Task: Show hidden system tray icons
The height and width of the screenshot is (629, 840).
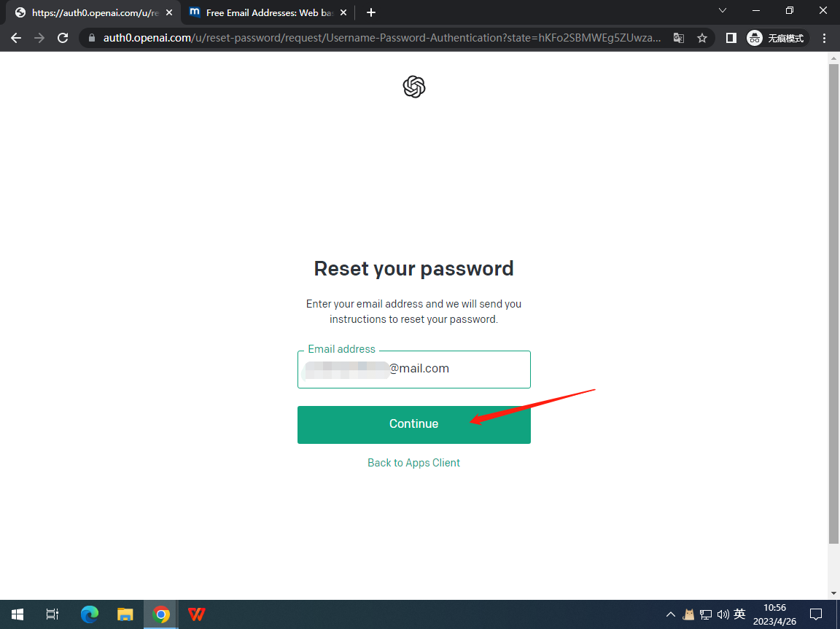Action: (x=670, y=614)
